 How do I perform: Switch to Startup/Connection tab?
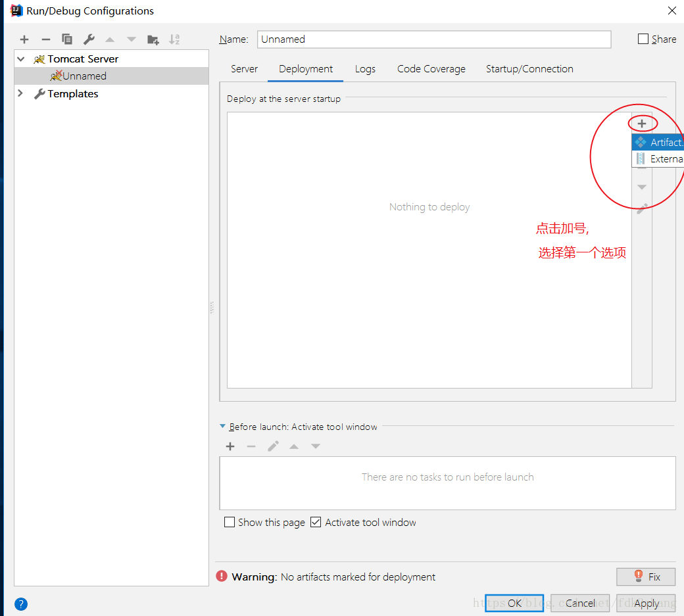[529, 69]
